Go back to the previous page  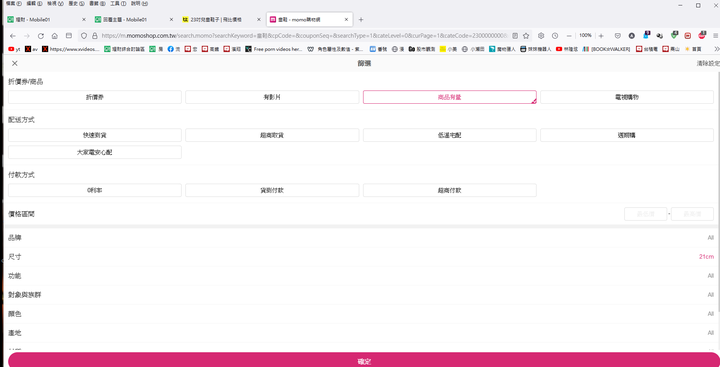(x=13, y=36)
